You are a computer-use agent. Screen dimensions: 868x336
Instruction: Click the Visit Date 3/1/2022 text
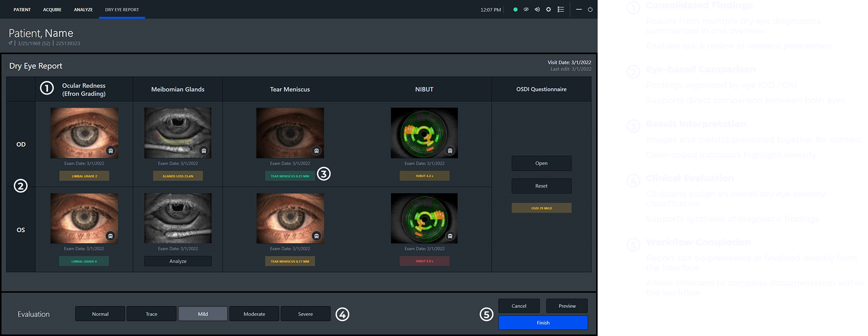(x=569, y=62)
